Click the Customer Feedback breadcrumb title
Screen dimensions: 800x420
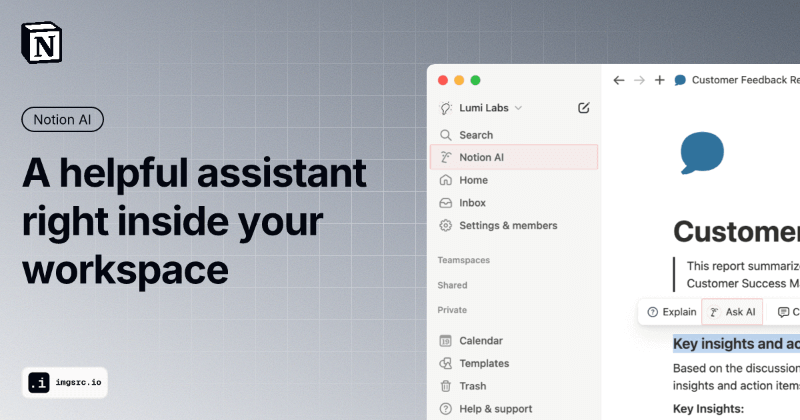pos(745,80)
